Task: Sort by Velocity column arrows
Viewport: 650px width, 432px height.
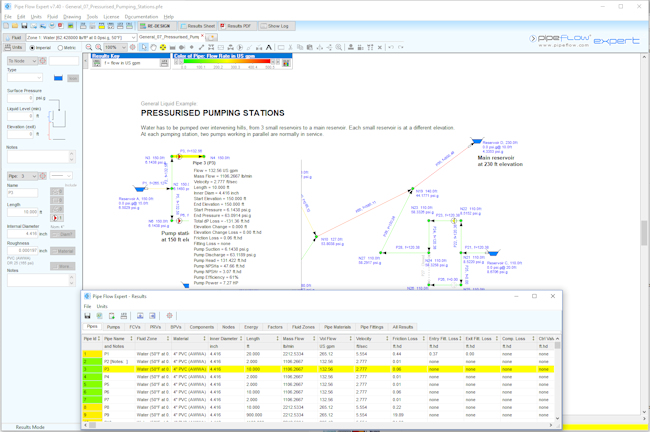Action: (387, 339)
